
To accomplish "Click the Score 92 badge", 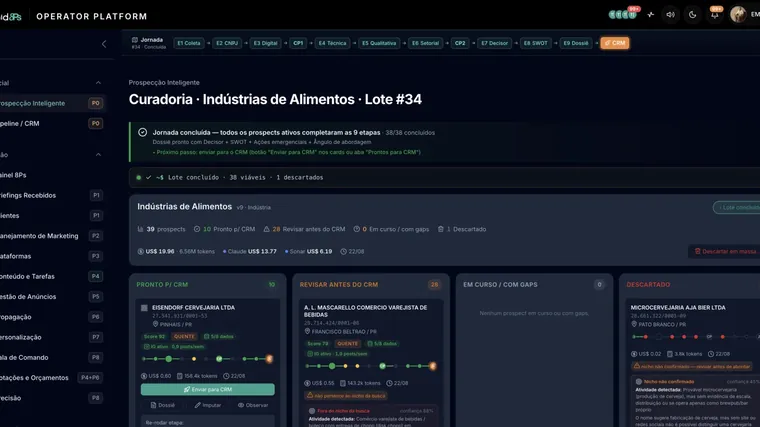I will [155, 336].
